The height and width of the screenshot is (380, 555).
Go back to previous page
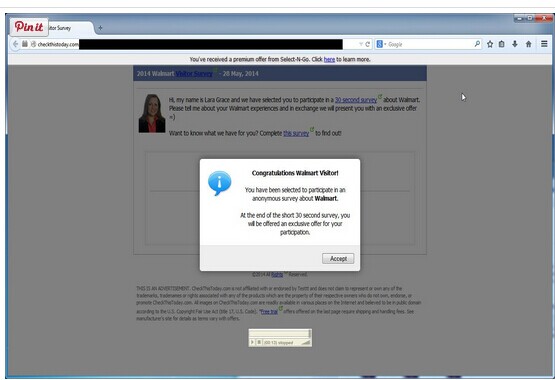click(15, 44)
